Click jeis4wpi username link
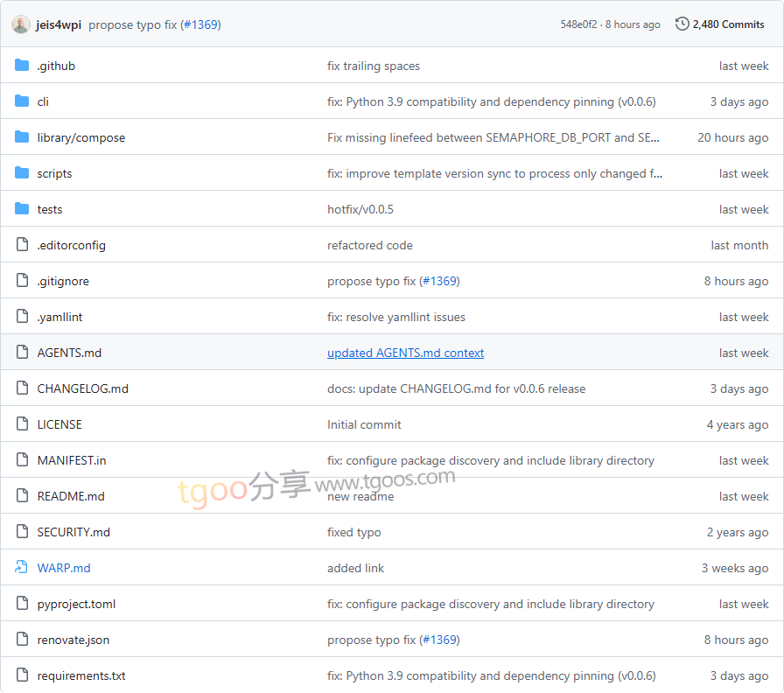The width and height of the screenshot is (784, 693). (59, 24)
